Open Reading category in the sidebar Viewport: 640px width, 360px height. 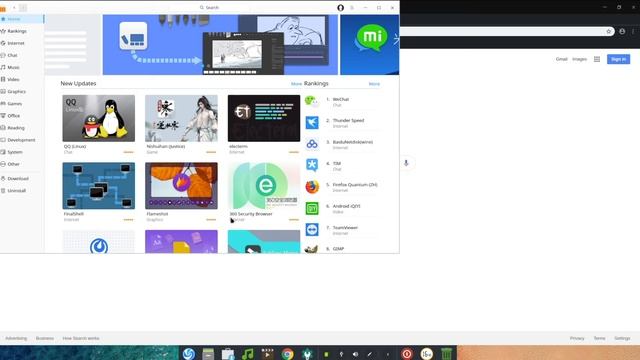(x=22, y=128)
